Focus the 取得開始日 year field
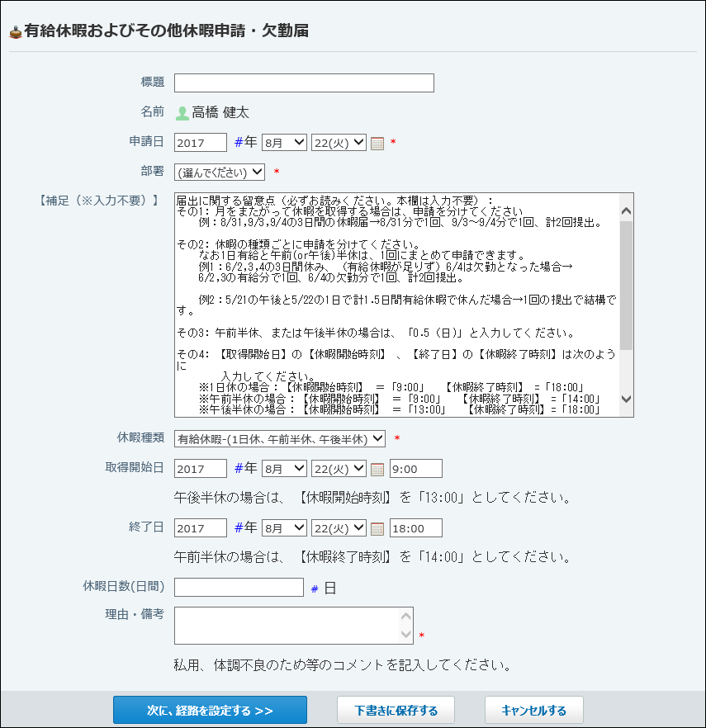 point(200,469)
